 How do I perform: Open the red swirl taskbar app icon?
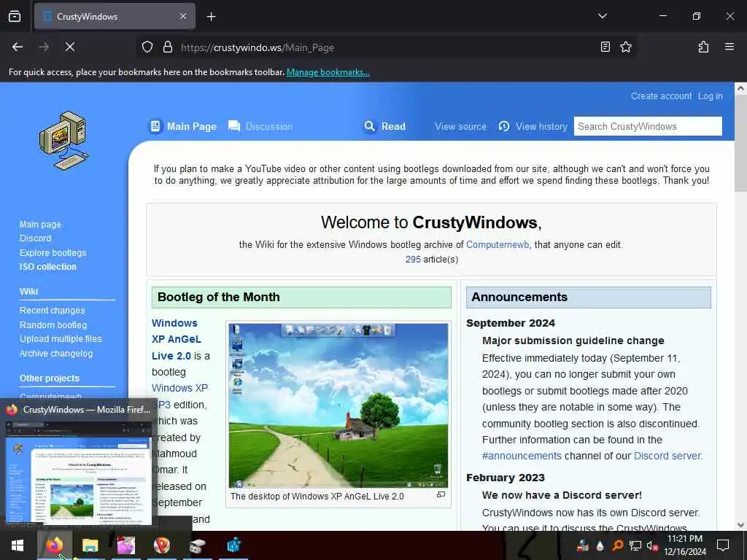(162, 545)
